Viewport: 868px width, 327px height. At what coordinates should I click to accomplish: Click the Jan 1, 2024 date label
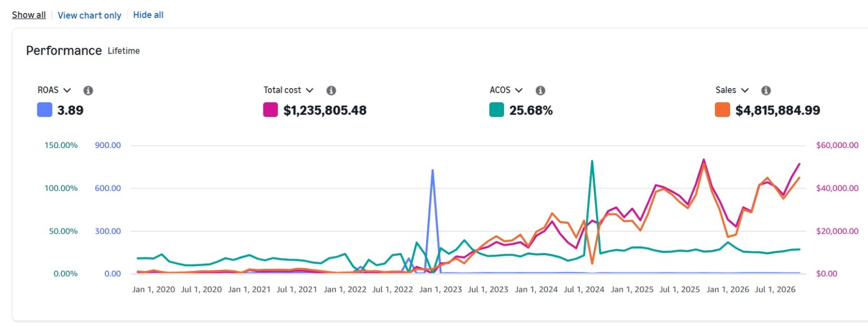[x=536, y=290]
